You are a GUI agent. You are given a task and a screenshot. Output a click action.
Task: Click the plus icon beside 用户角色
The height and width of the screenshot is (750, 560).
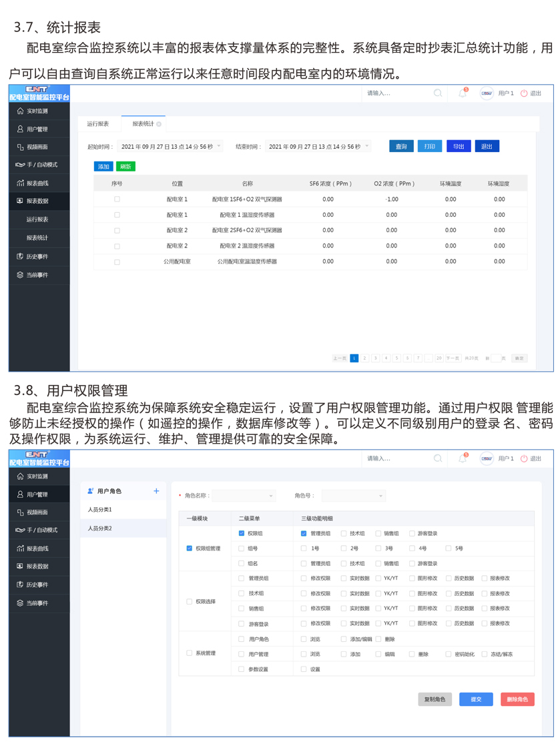tap(156, 491)
